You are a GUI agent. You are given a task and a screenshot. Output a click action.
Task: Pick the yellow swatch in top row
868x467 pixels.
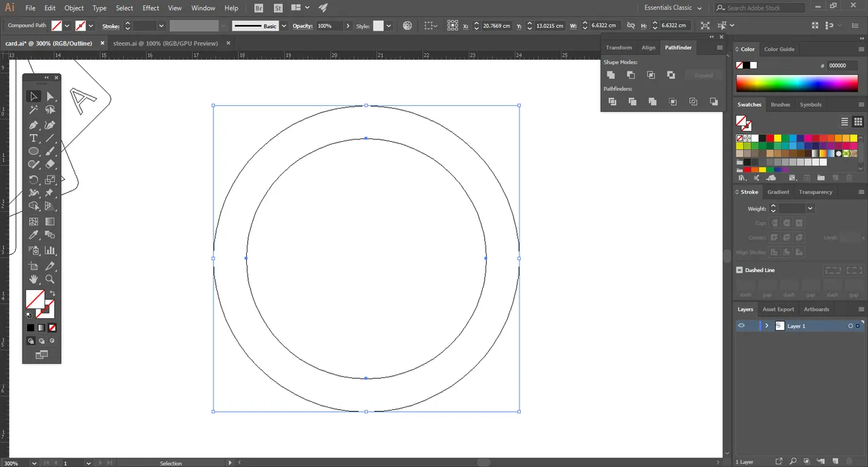(x=777, y=138)
